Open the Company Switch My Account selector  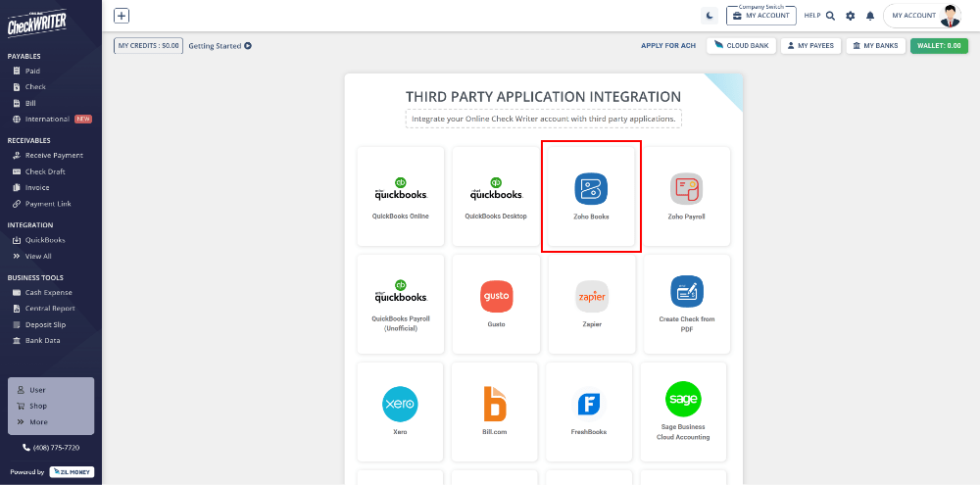760,16
